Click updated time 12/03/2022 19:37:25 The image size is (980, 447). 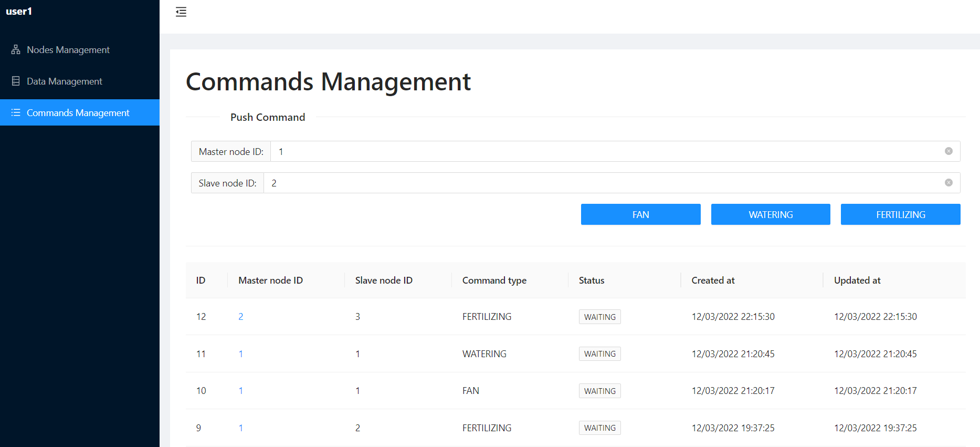pyautogui.click(x=876, y=428)
